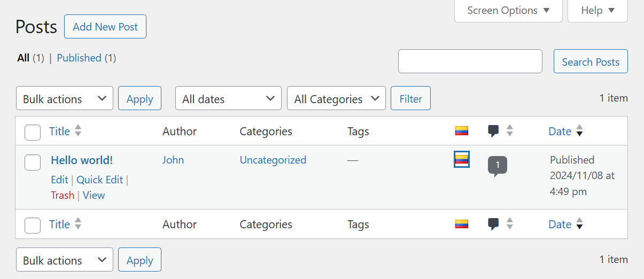Viewport: 644px width, 279px height.
Task: Check the select-all checkbox in the table header
Action: tap(33, 132)
